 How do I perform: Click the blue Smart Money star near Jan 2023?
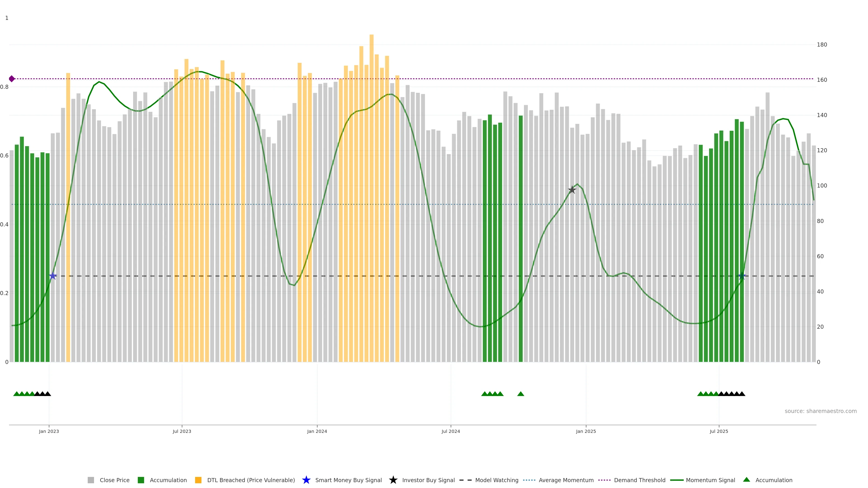53,276
